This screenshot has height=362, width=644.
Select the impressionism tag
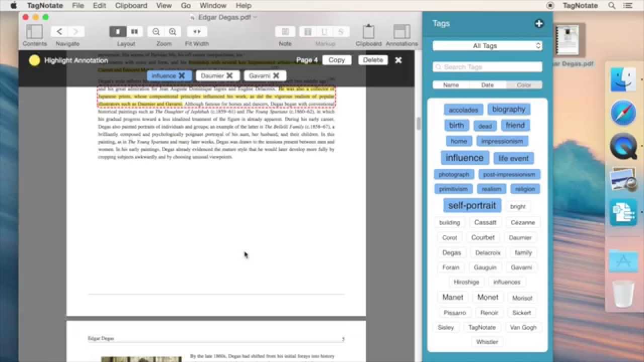[x=502, y=141]
